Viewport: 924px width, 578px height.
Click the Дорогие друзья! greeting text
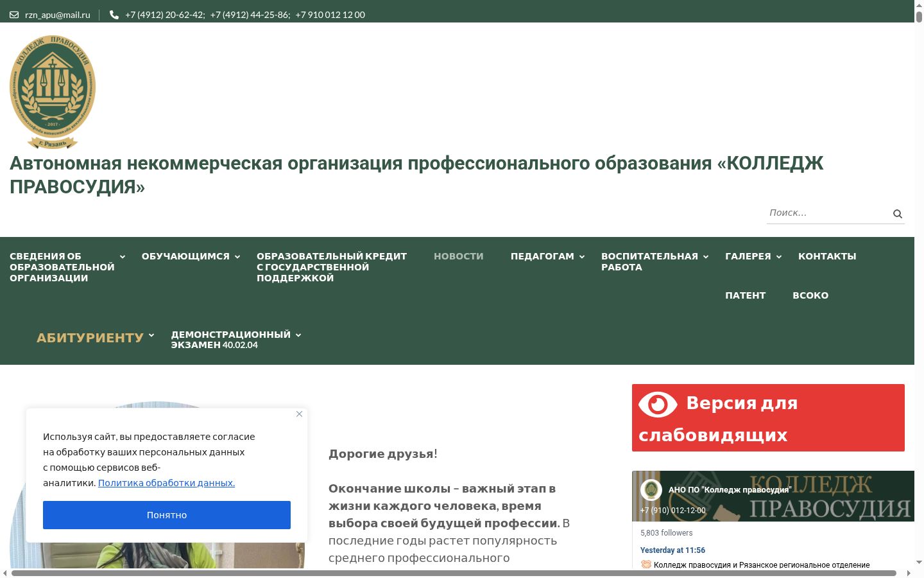(383, 454)
